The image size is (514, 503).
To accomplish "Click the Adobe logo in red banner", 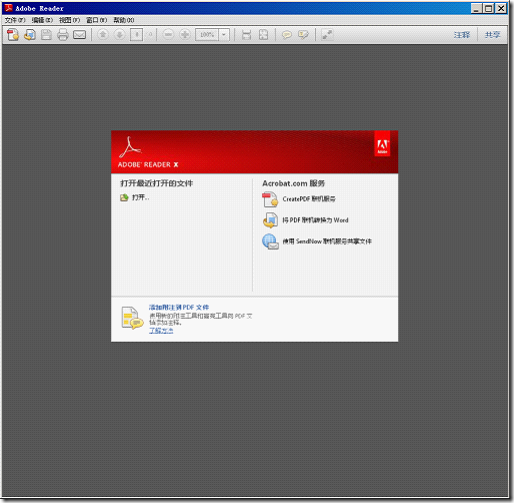I will pyautogui.click(x=382, y=144).
